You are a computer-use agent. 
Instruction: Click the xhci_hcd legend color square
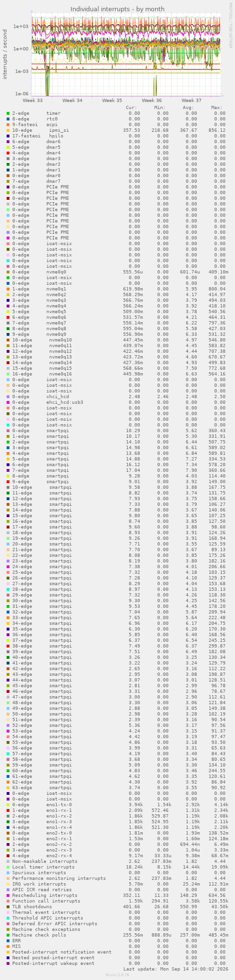8,397
